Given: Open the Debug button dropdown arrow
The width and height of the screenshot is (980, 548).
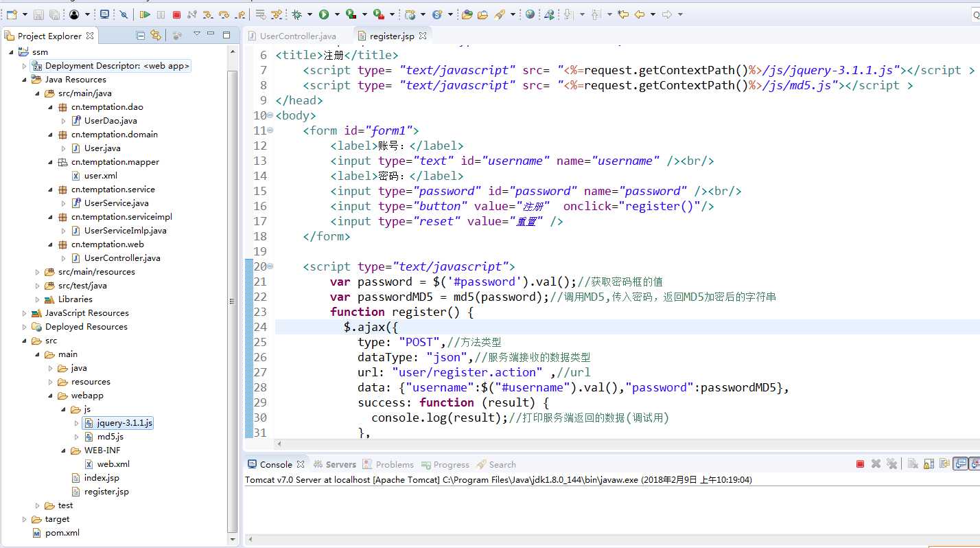Looking at the screenshot, I should (x=310, y=14).
